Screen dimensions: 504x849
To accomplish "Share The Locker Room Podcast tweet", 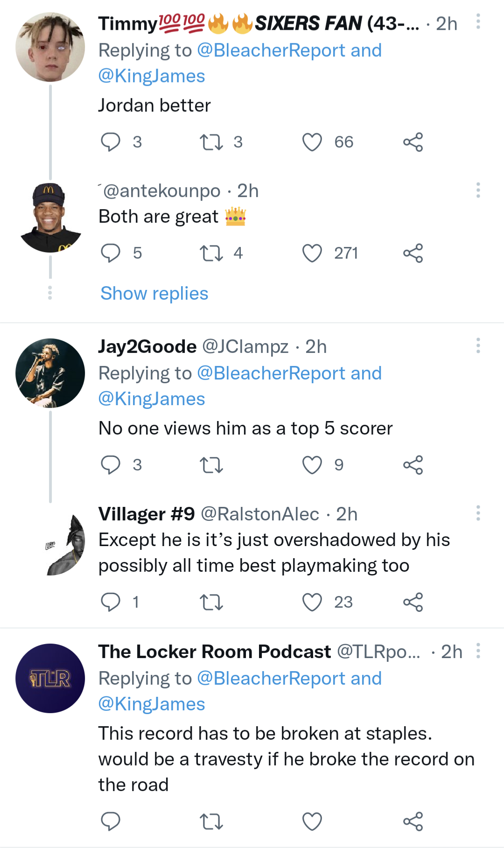I will (x=413, y=821).
